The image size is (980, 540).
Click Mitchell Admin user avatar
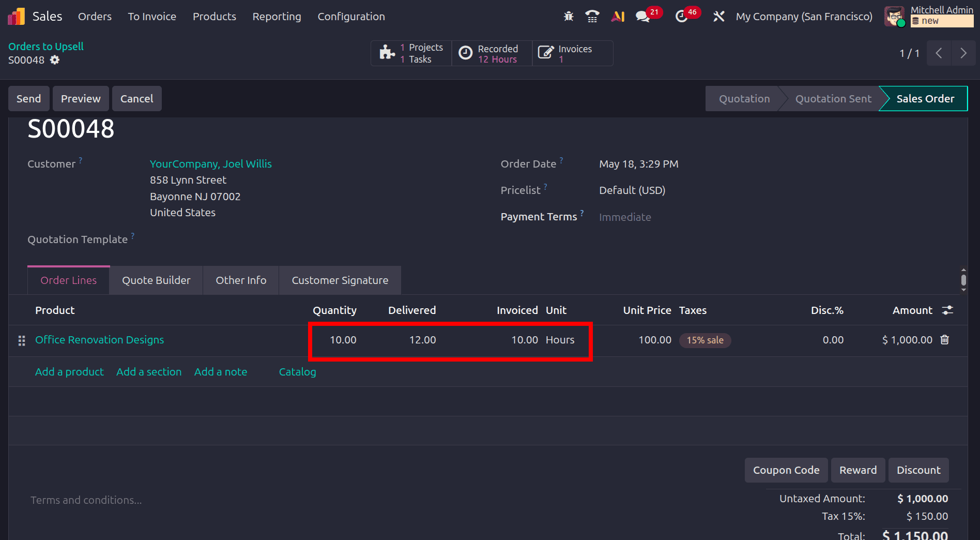pyautogui.click(x=895, y=17)
